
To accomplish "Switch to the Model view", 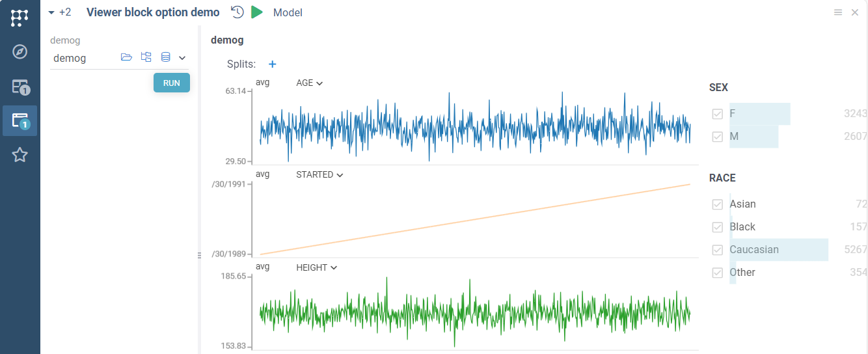I will (288, 12).
